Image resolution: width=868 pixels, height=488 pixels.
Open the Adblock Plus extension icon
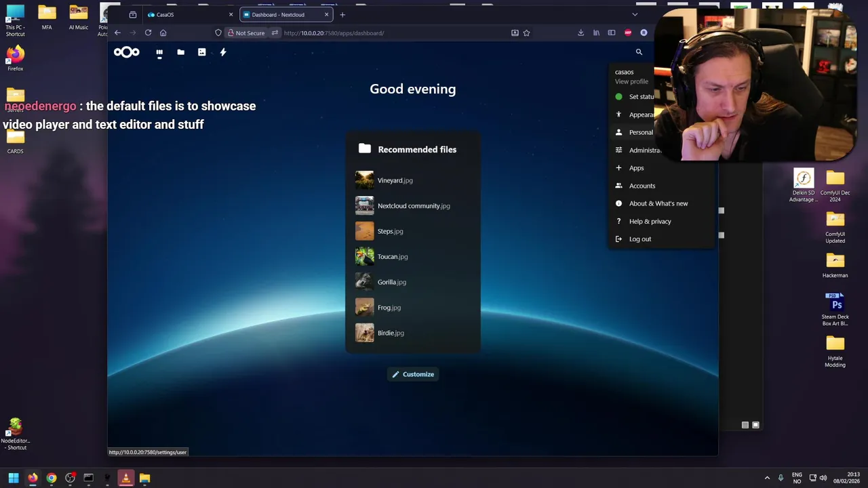628,33
